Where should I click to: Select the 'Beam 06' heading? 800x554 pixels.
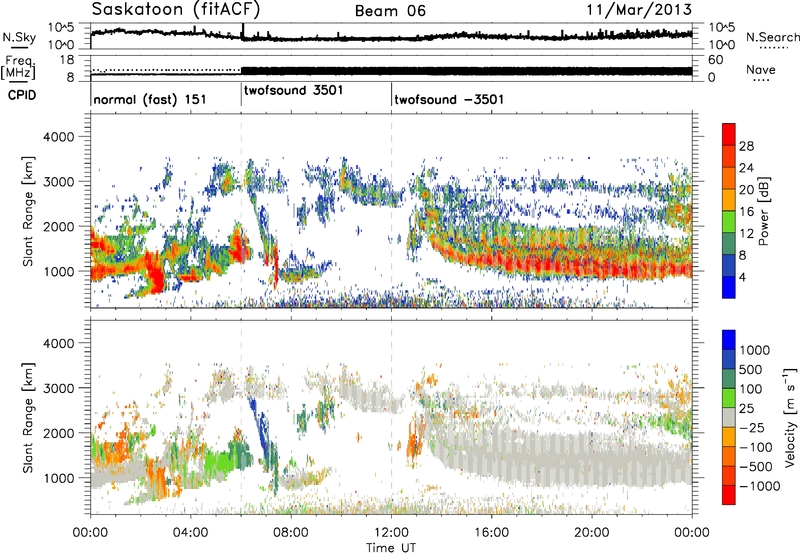[390, 11]
